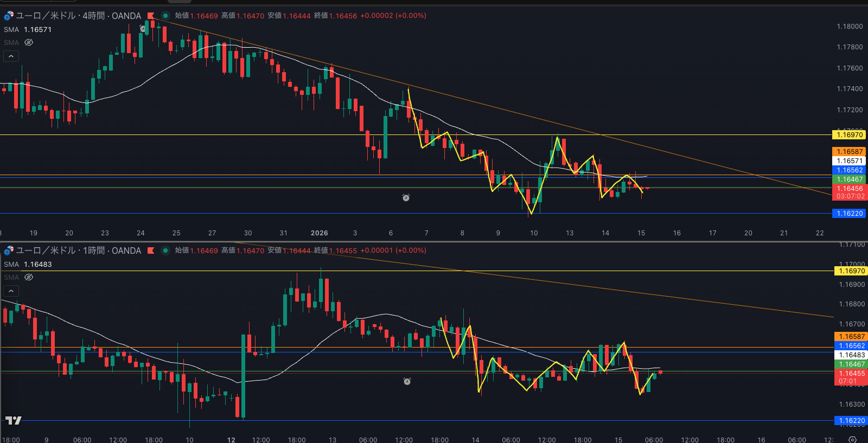Select the SMA 1.16483 legend in the lower chart

coord(28,264)
